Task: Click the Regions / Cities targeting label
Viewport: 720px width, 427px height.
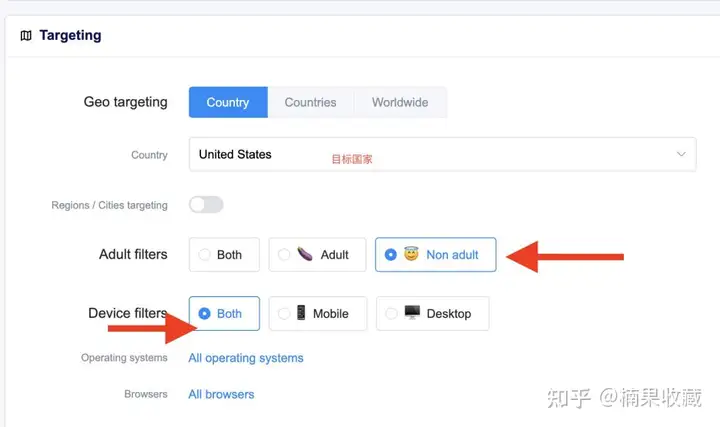Action: pos(109,205)
